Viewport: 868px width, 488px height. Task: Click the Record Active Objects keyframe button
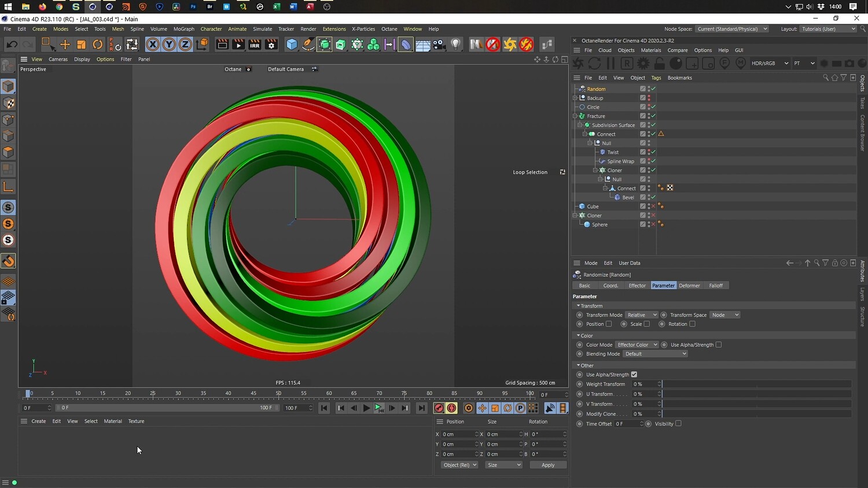tap(439, 408)
